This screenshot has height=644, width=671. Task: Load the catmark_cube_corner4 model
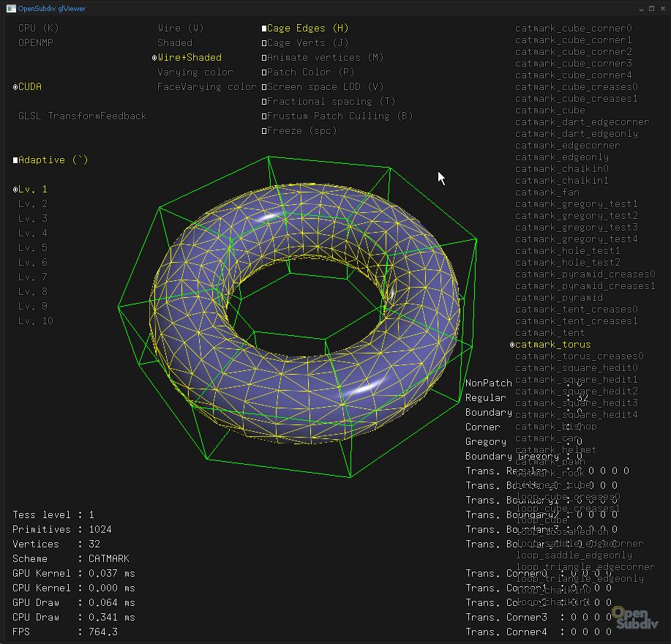tap(574, 75)
